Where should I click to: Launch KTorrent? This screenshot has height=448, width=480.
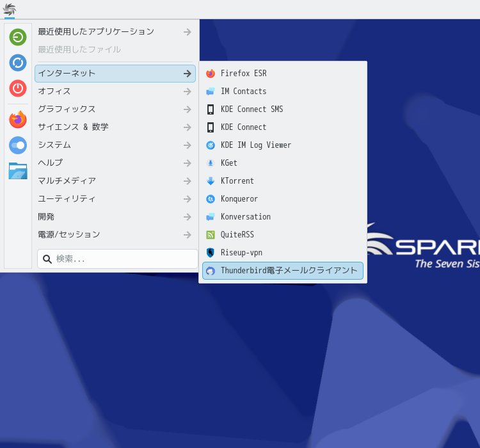(282, 181)
